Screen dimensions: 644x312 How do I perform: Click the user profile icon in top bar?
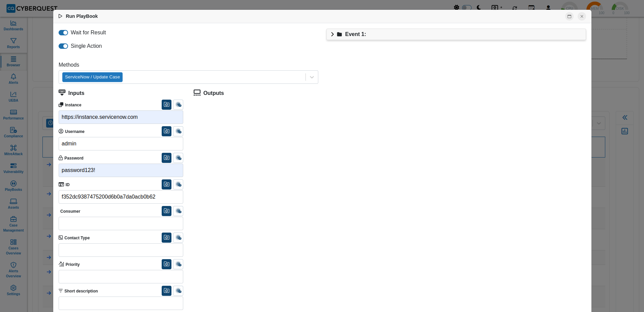548,7
